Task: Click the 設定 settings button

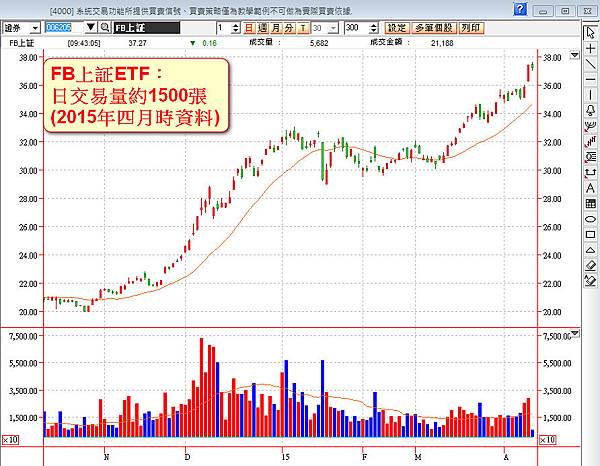Action: tap(396, 28)
